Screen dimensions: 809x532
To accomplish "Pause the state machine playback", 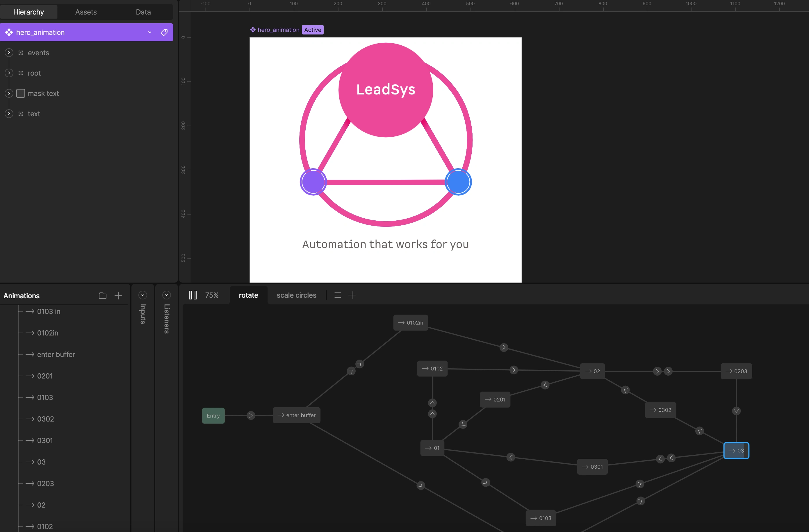I will [x=193, y=295].
